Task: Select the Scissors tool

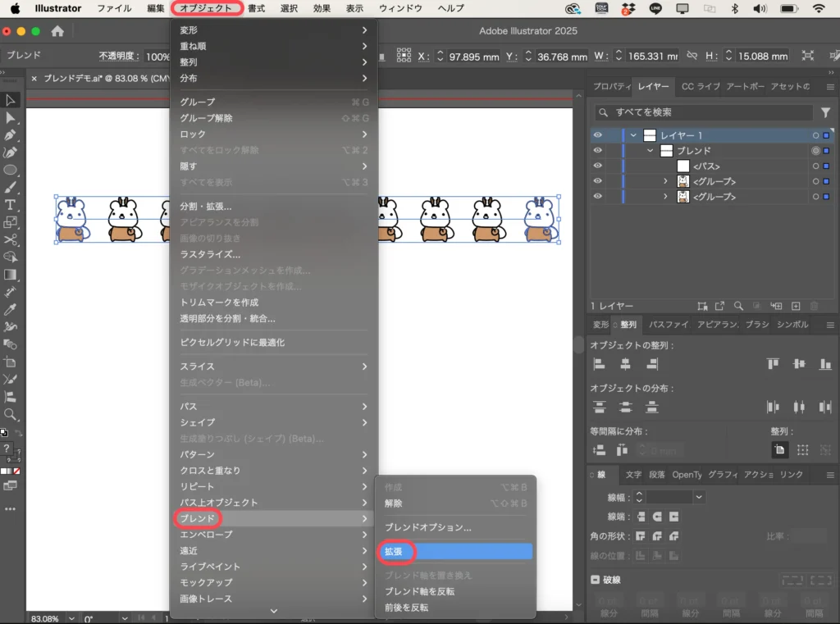Action: pyautogui.click(x=11, y=239)
